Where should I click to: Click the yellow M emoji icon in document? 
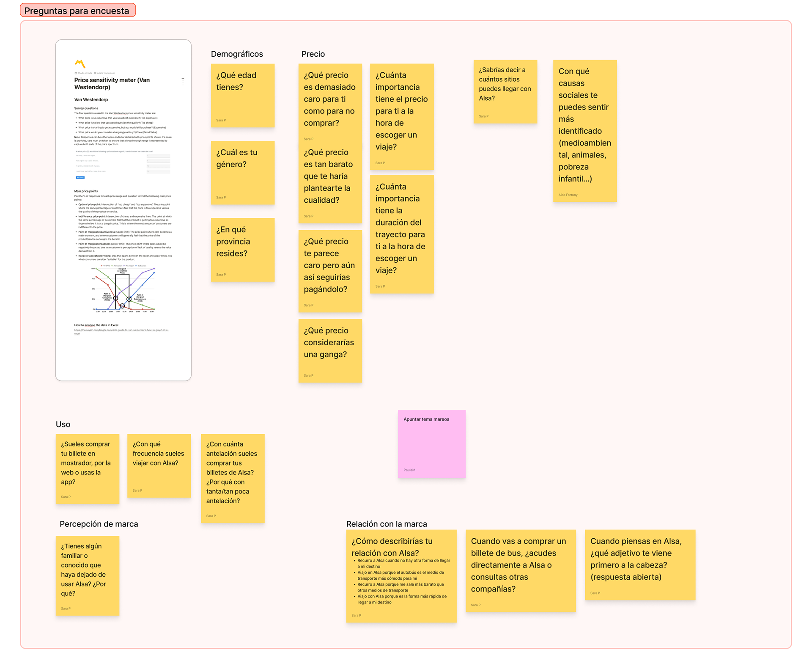click(x=80, y=63)
